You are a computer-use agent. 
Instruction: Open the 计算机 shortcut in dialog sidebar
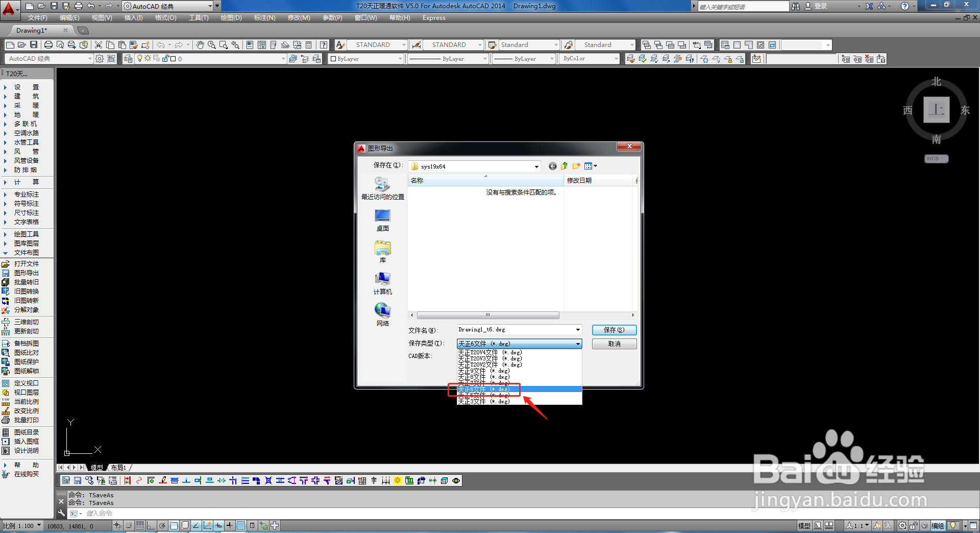click(x=383, y=283)
